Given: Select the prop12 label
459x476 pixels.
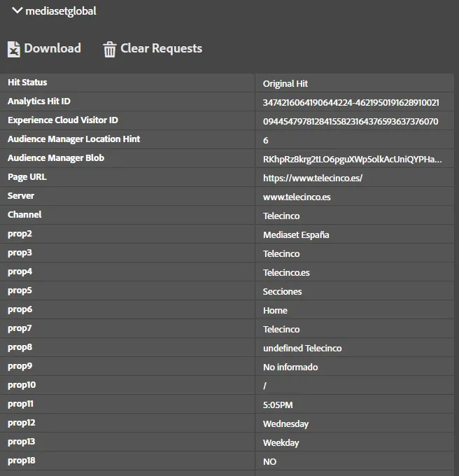Looking at the screenshot, I should (22, 423).
